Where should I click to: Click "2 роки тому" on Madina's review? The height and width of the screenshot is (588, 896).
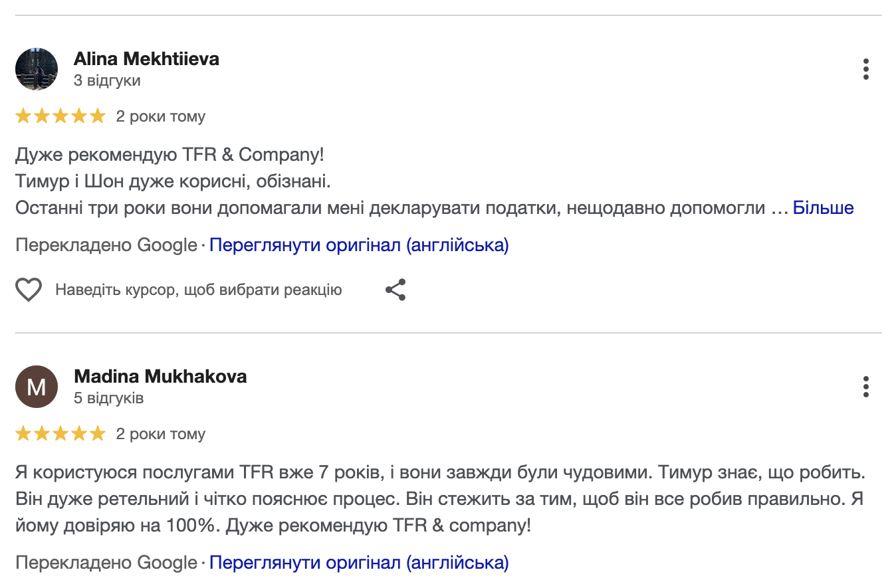coord(161,435)
